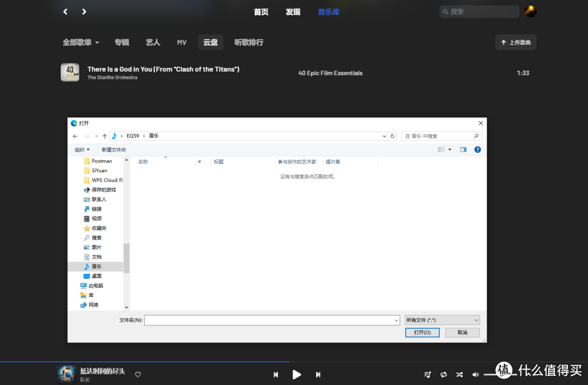Open album link 40 Epic Film Essentials
Viewport: 588px width, 385px height.
[330, 73]
